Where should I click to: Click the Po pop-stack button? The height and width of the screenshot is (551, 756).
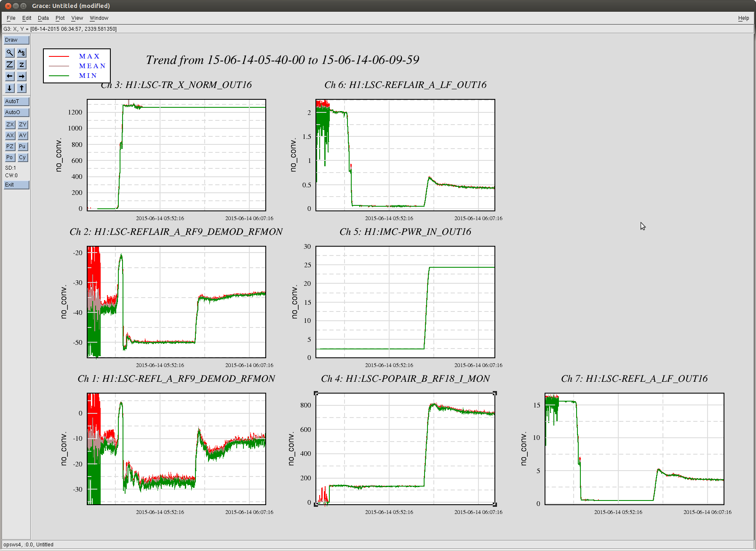pos(10,157)
